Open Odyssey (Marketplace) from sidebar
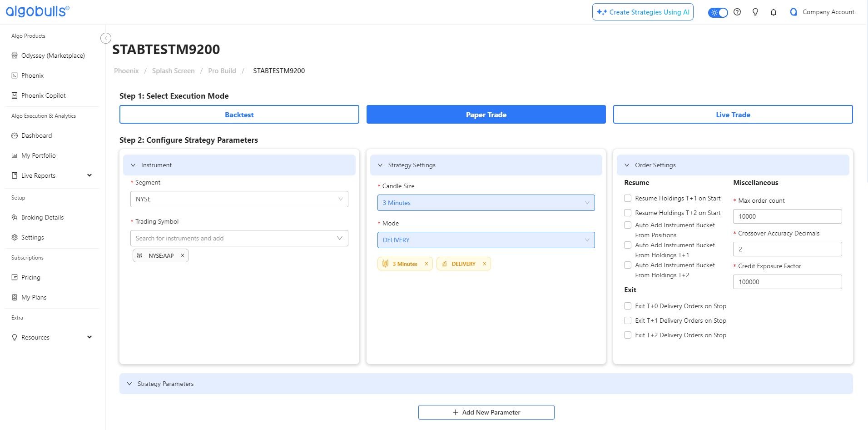Viewport: 868px width, 430px height. point(53,55)
